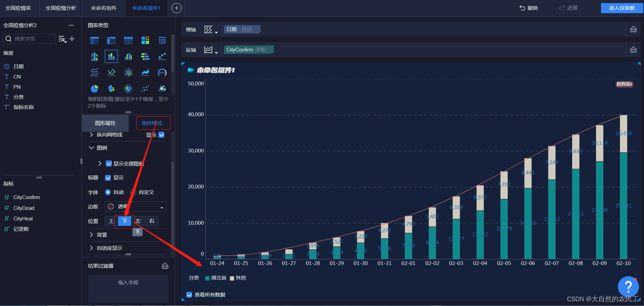
Task: Switch to the 全国疫情表 tab
Action: [18, 8]
